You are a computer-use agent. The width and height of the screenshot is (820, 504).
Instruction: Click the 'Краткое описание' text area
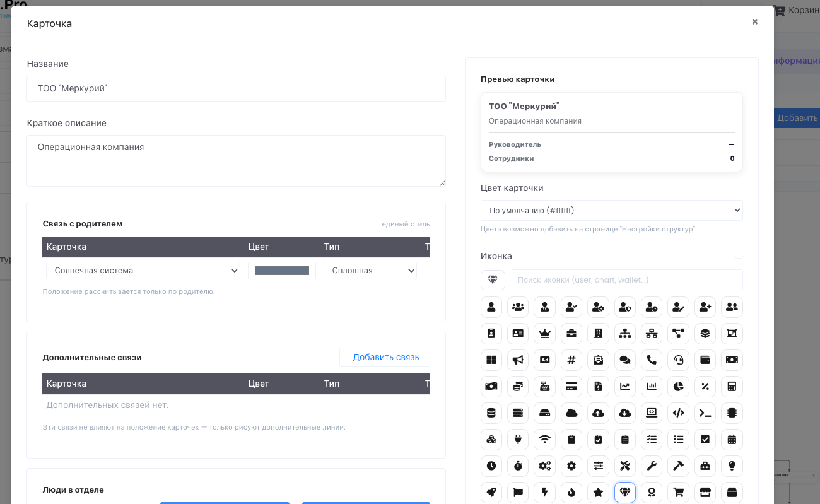coord(237,161)
